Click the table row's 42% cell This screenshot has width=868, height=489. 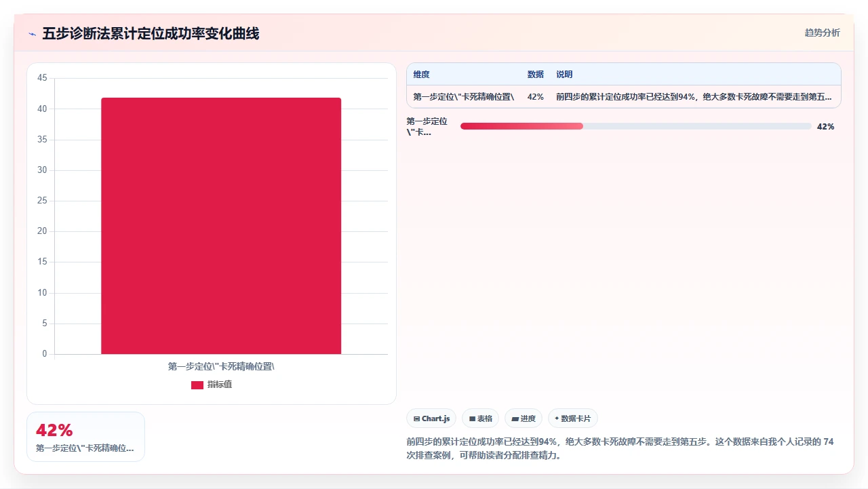click(535, 97)
